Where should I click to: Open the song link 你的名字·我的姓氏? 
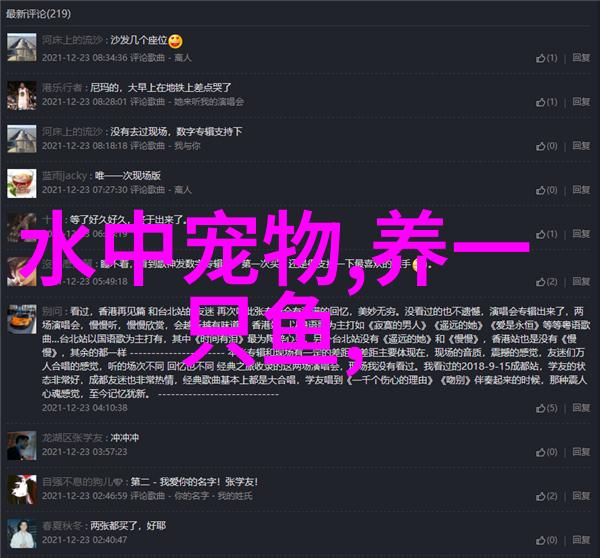pos(213,496)
